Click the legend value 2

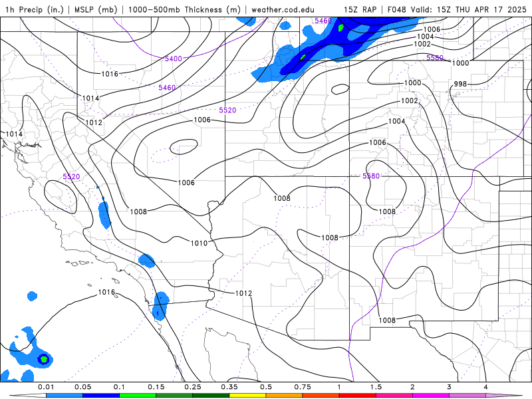pyautogui.click(x=412, y=387)
